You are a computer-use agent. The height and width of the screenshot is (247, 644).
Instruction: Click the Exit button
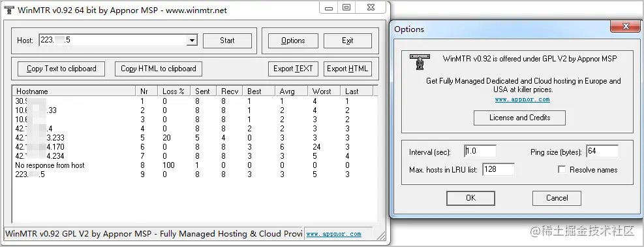(x=348, y=41)
